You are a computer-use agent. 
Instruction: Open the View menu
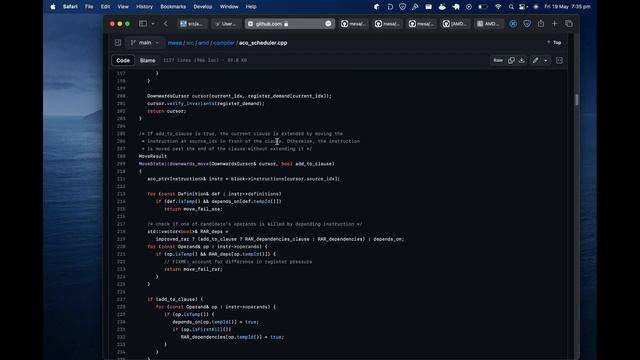click(x=123, y=7)
